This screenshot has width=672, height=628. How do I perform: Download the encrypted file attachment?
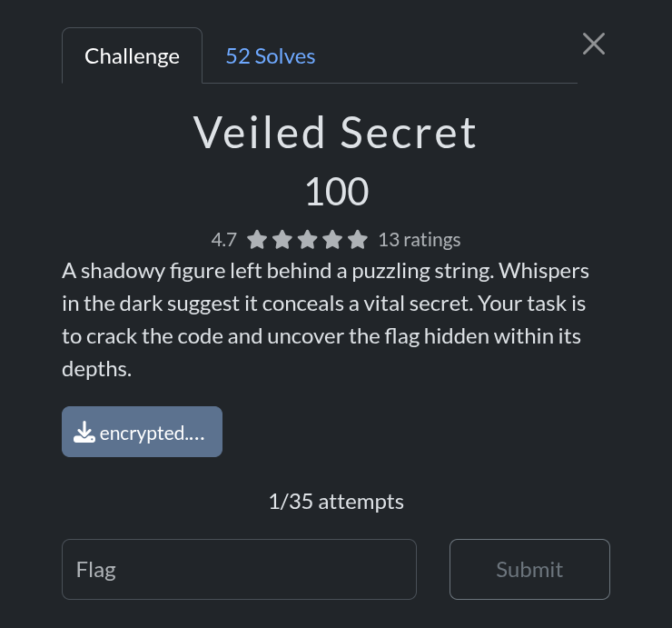tap(142, 433)
